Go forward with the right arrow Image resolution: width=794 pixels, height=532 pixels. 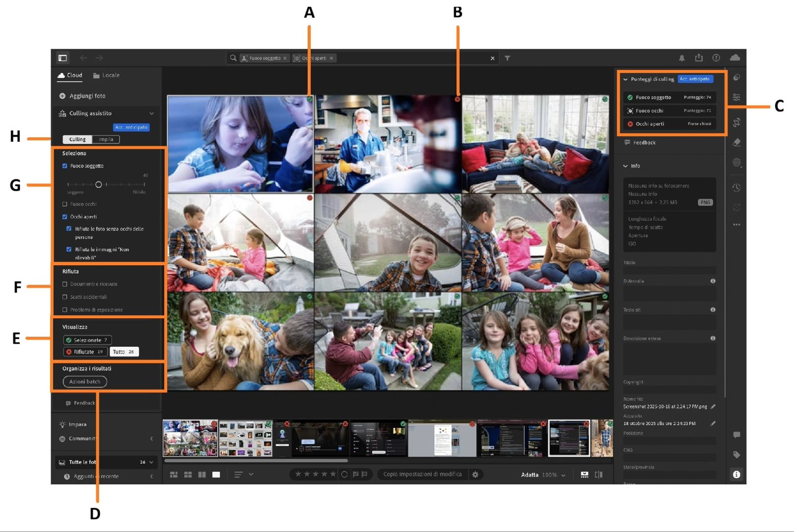tap(99, 58)
